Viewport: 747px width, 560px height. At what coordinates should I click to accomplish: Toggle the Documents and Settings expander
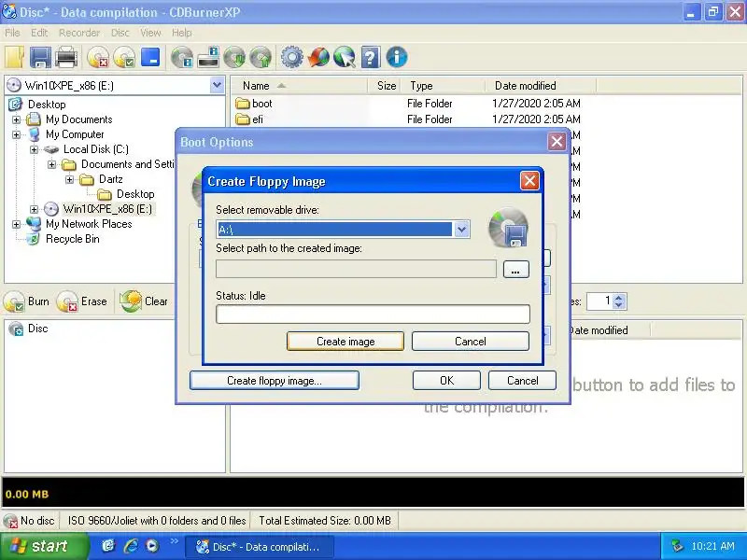coord(52,165)
